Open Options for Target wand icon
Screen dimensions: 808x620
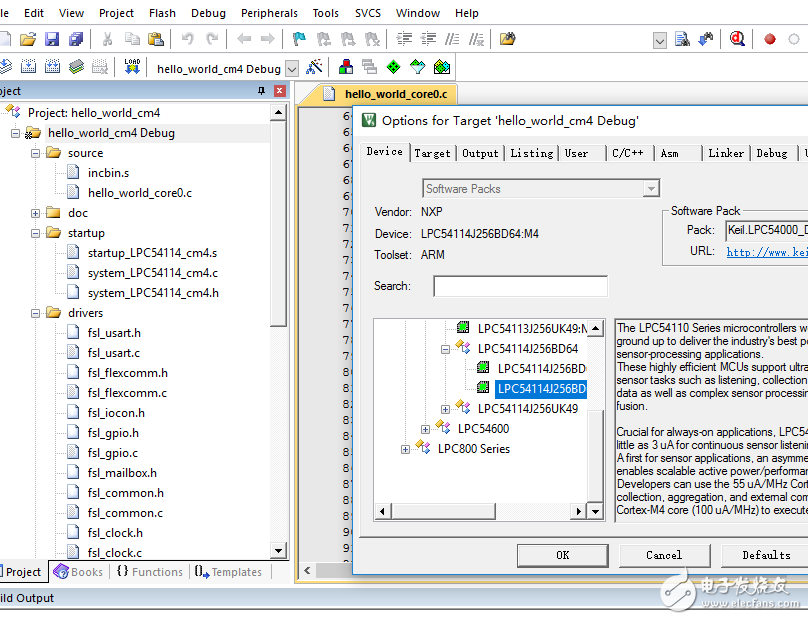pos(314,68)
